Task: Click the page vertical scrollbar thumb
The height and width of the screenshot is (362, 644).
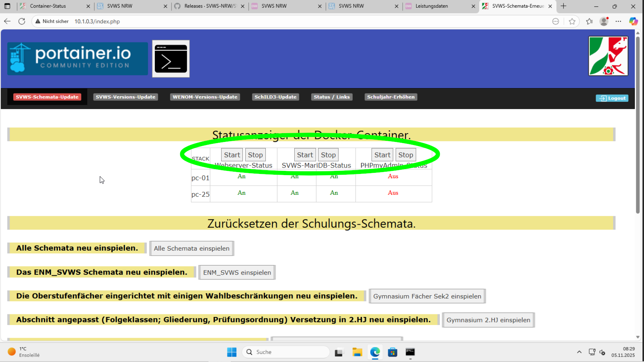Action: click(638, 126)
